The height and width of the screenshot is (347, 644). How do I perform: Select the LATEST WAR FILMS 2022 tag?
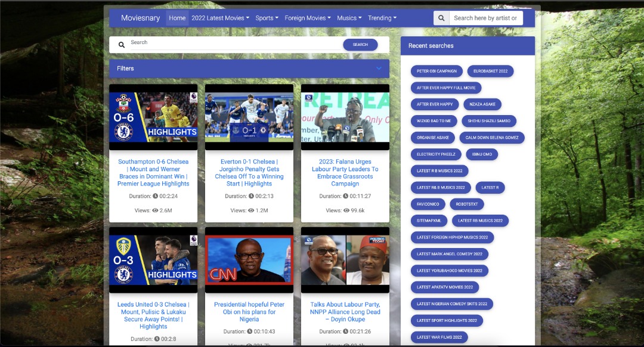click(439, 337)
